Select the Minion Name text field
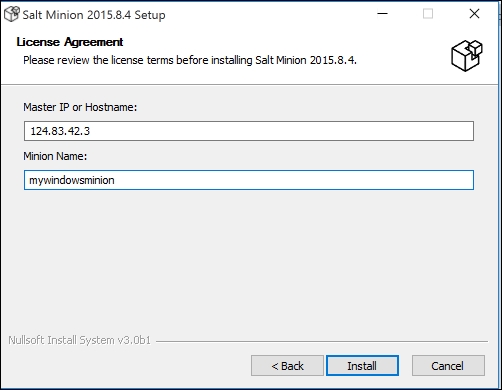Image resolution: width=502 pixels, height=390 pixels. coord(249,180)
